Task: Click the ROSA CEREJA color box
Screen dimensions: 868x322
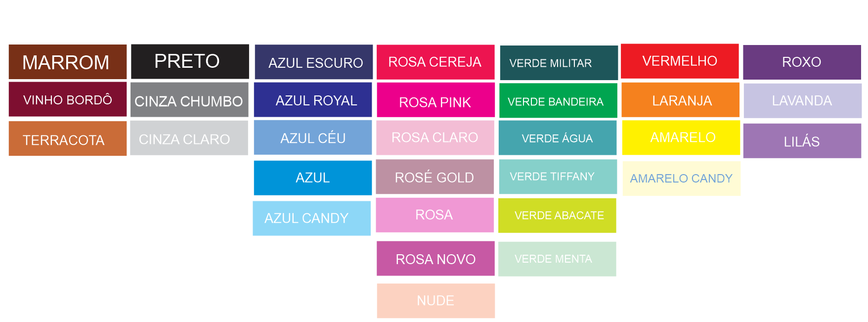Action: [435, 62]
